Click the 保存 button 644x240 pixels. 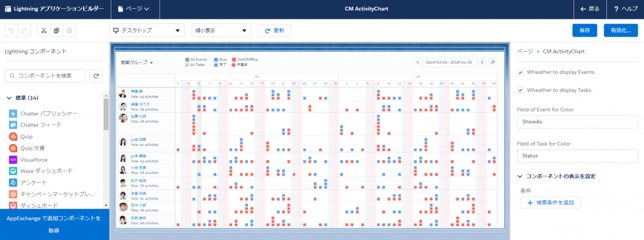pos(585,30)
